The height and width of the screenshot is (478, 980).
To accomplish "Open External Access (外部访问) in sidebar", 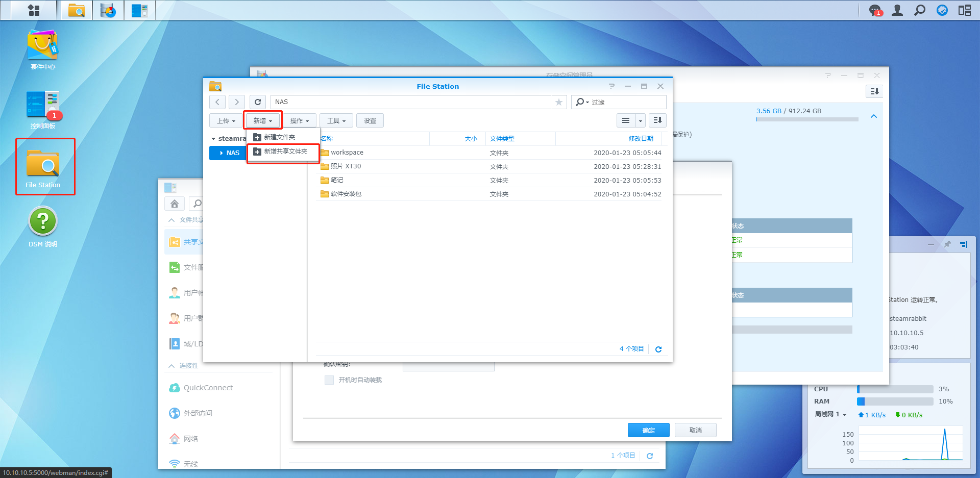I will click(x=191, y=413).
